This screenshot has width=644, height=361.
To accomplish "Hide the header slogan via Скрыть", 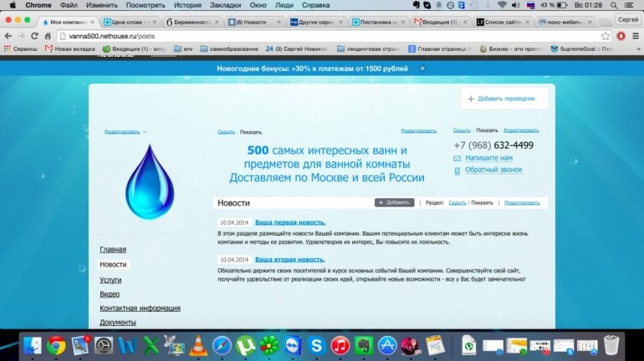I will click(x=226, y=131).
